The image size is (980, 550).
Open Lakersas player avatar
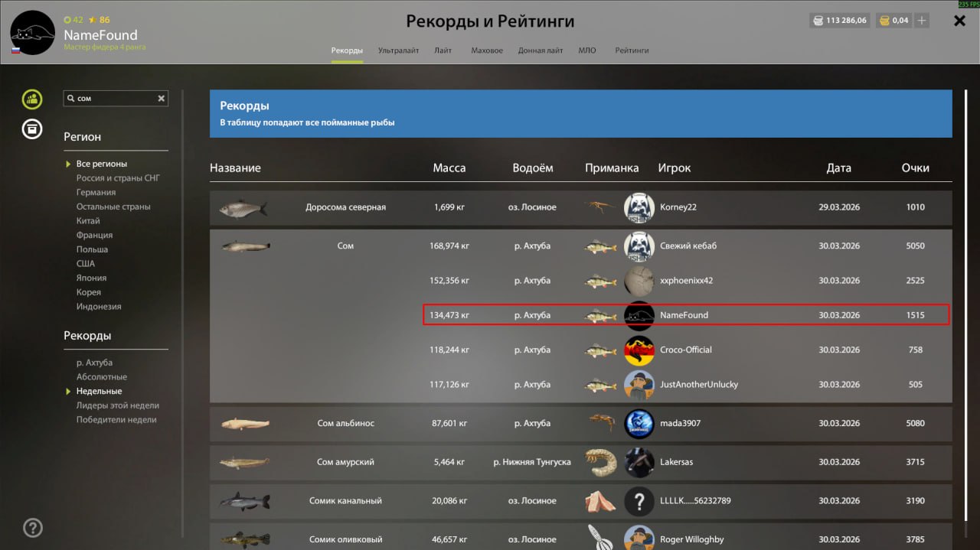639,462
